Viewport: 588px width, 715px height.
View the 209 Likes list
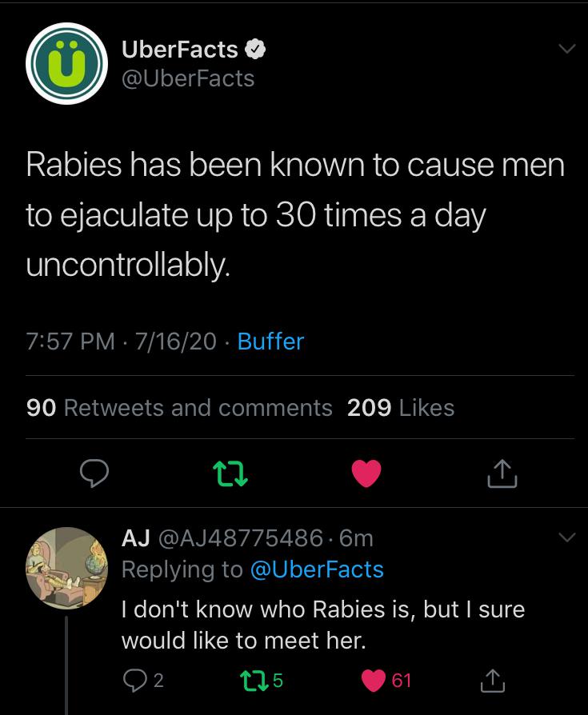click(400, 408)
